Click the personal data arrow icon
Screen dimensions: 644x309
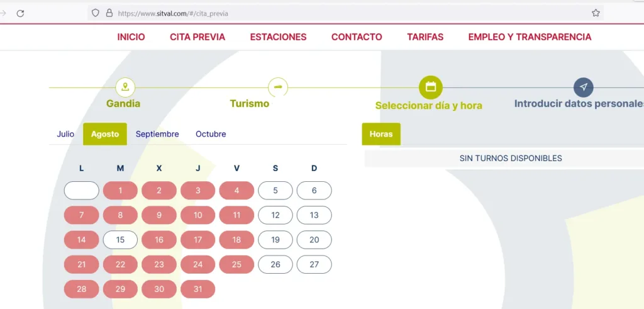coord(584,87)
